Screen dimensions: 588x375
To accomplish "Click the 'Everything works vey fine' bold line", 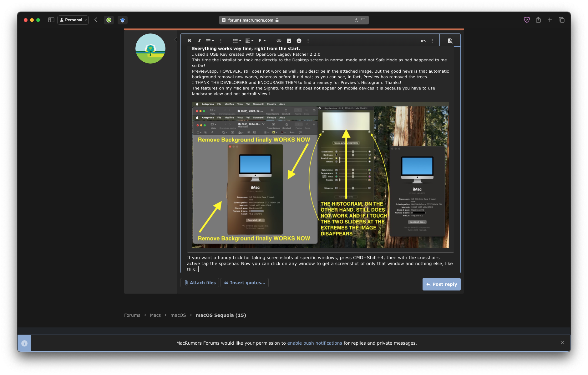I will (246, 49).
